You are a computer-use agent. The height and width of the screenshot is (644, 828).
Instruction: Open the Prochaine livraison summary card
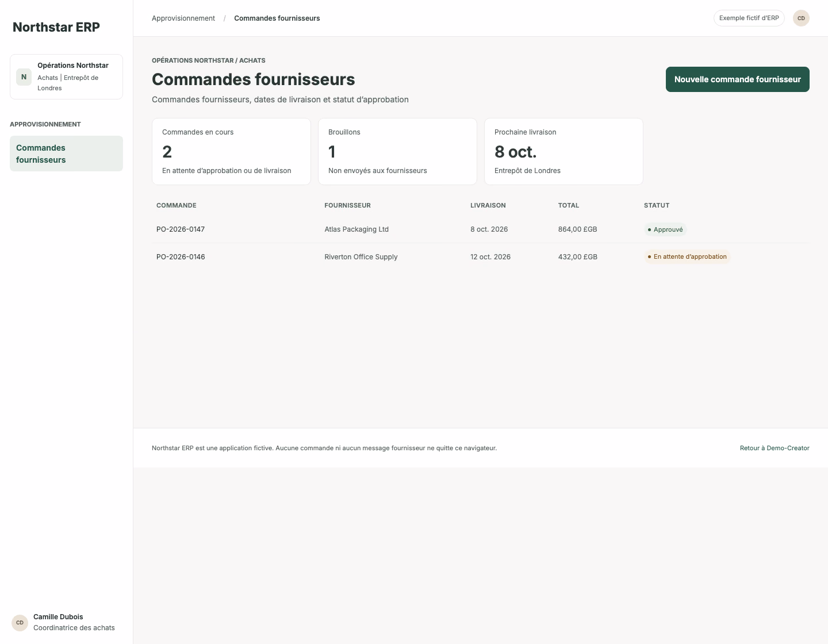pyautogui.click(x=563, y=151)
